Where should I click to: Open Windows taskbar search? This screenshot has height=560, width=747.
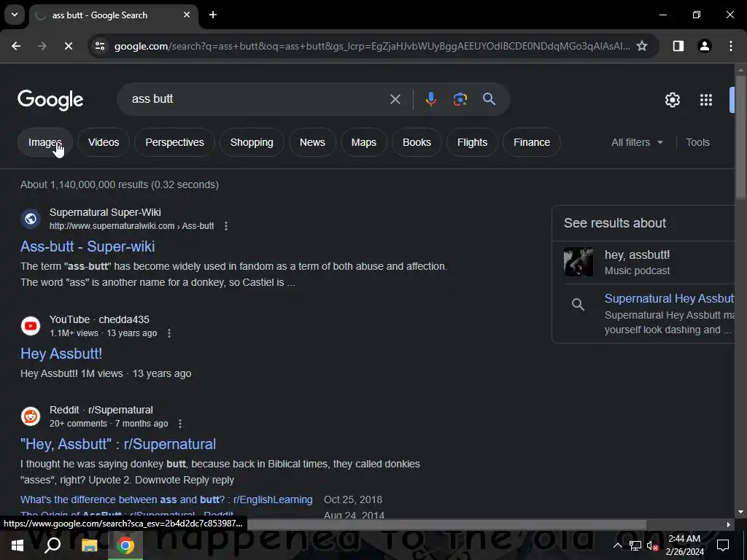click(53, 545)
